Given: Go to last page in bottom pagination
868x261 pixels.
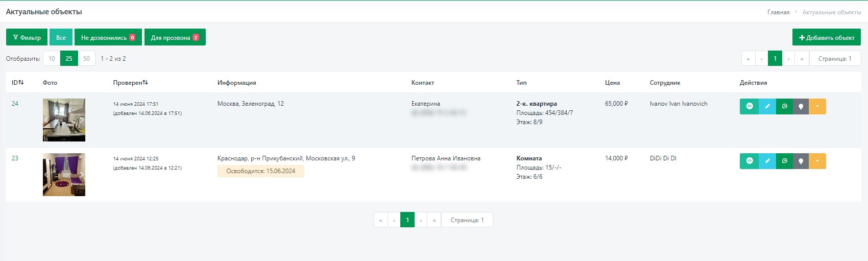Looking at the screenshot, I should pyautogui.click(x=434, y=220).
